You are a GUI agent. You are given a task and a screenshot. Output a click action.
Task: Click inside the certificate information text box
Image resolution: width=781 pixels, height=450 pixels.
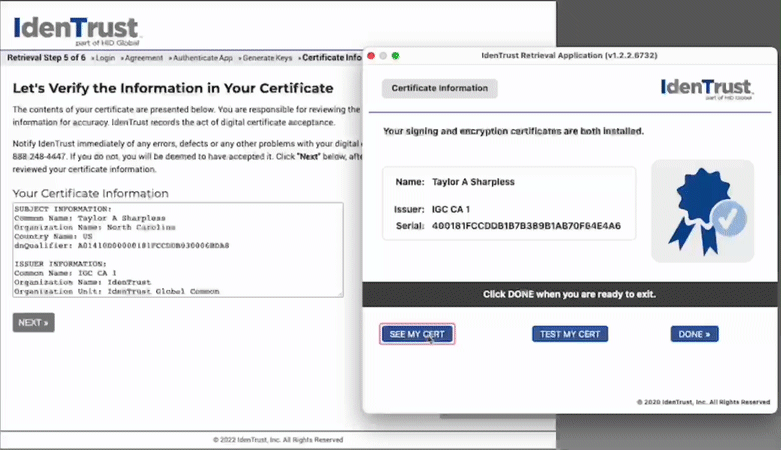[176, 250]
